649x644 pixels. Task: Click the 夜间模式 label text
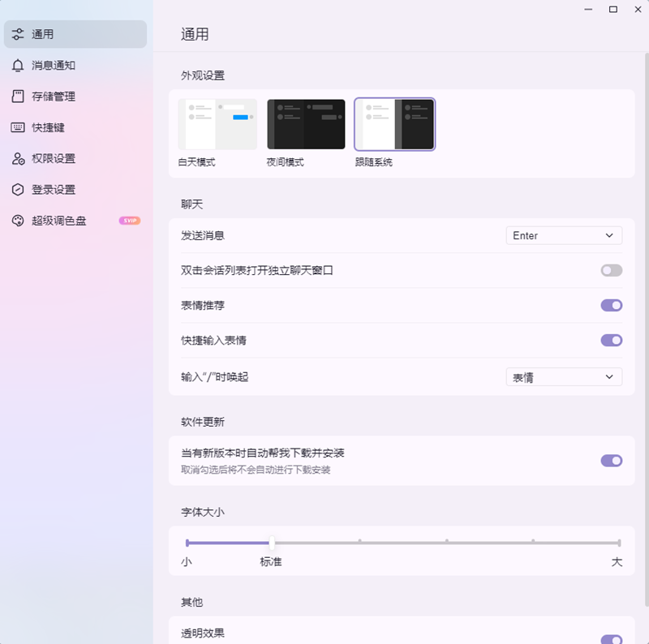point(286,162)
